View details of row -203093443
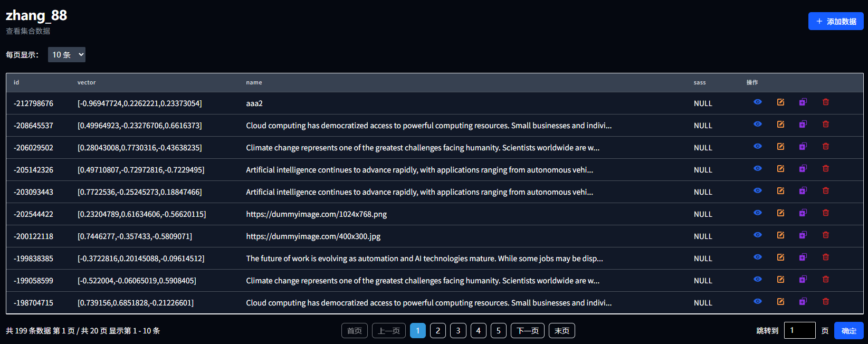868x344 pixels. (x=757, y=190)
